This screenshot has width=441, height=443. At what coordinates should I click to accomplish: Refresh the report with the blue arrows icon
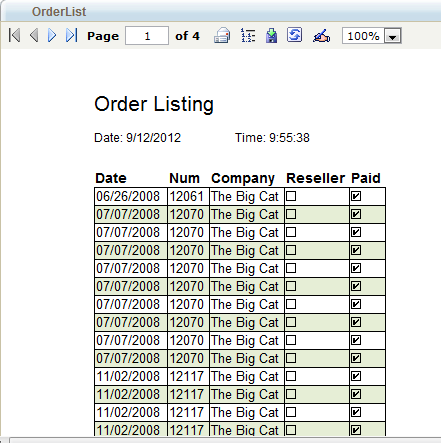pos(295,35)
